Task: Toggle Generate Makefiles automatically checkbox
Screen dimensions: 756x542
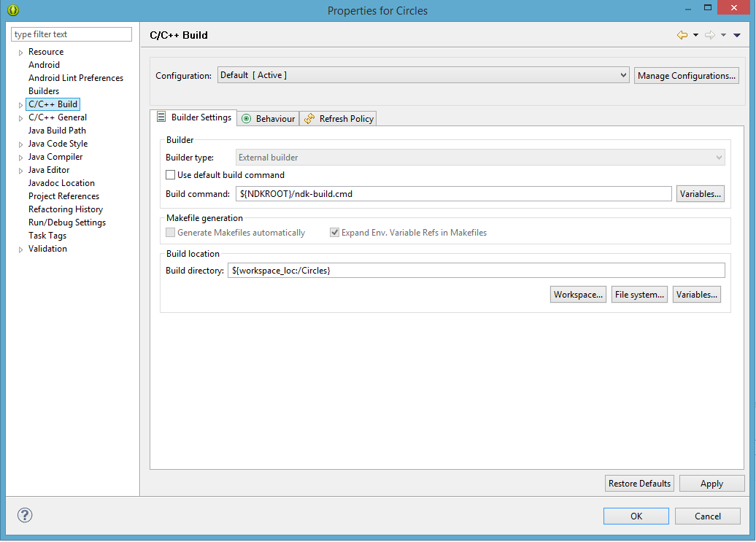Action: point(171,233)
